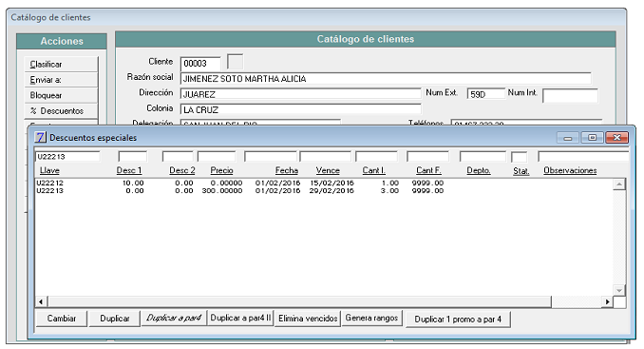
Task: Click the Llave column header
Action: coord(49,170)
